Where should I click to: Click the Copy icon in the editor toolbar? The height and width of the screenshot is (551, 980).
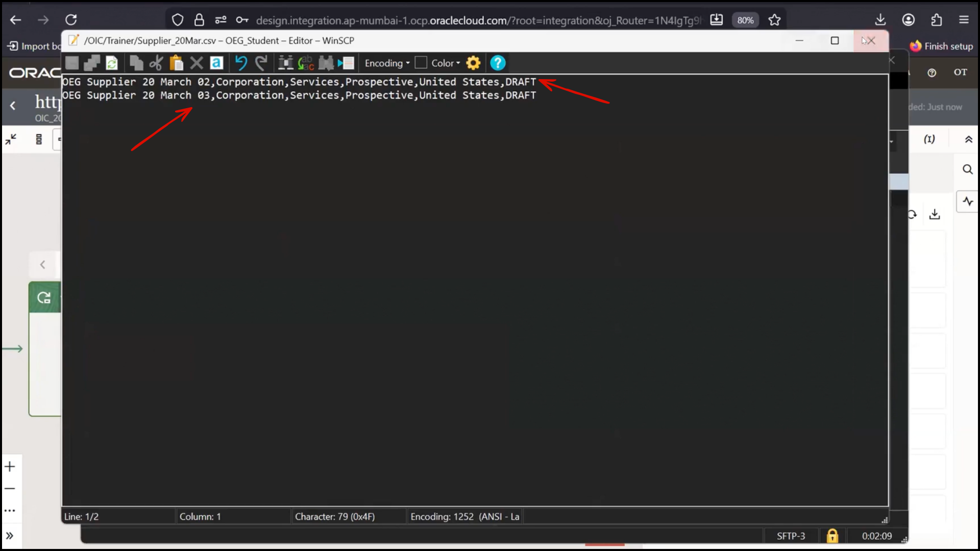[136, 63]
